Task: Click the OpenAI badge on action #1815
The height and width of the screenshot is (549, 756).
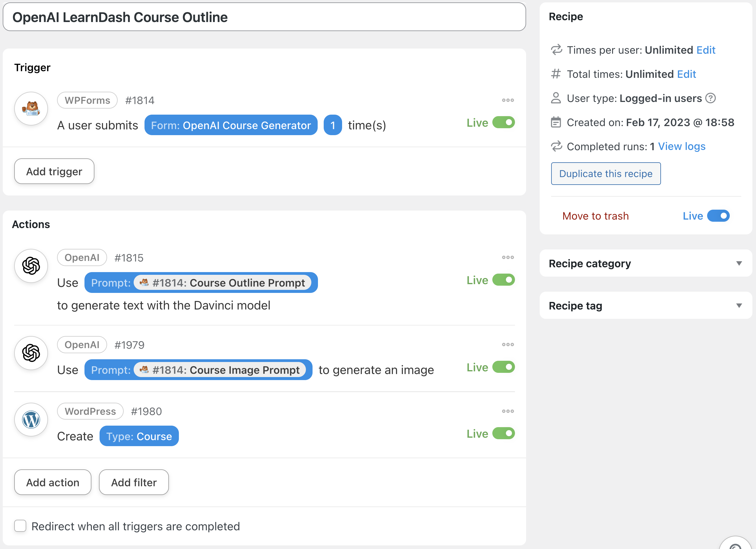Action: tap(82, 258)
